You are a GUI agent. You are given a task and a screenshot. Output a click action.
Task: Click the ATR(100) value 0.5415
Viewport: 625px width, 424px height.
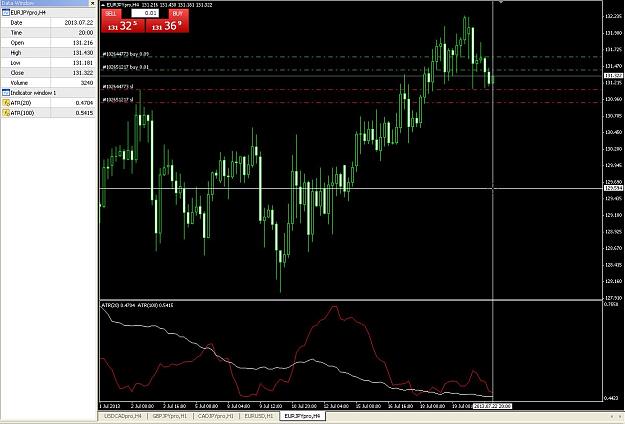point(84,113)
